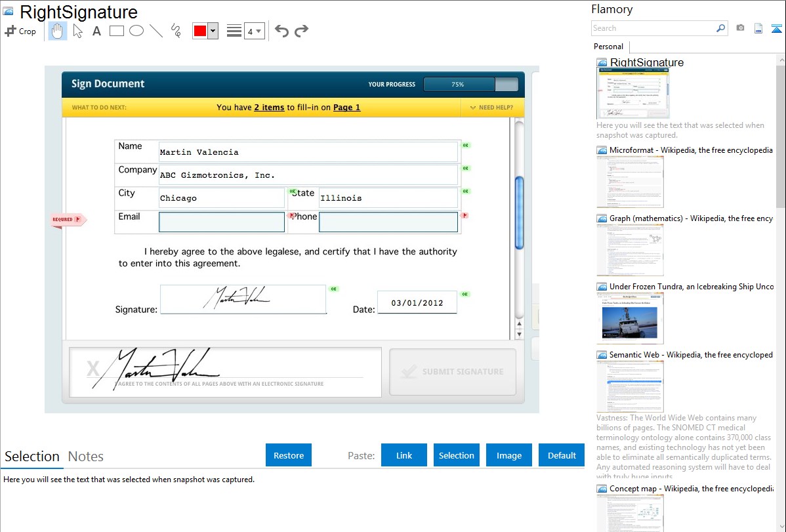
Task: Click the empty Phone field in snapshot
Action: pyautogui.click(x=388, y=222)
